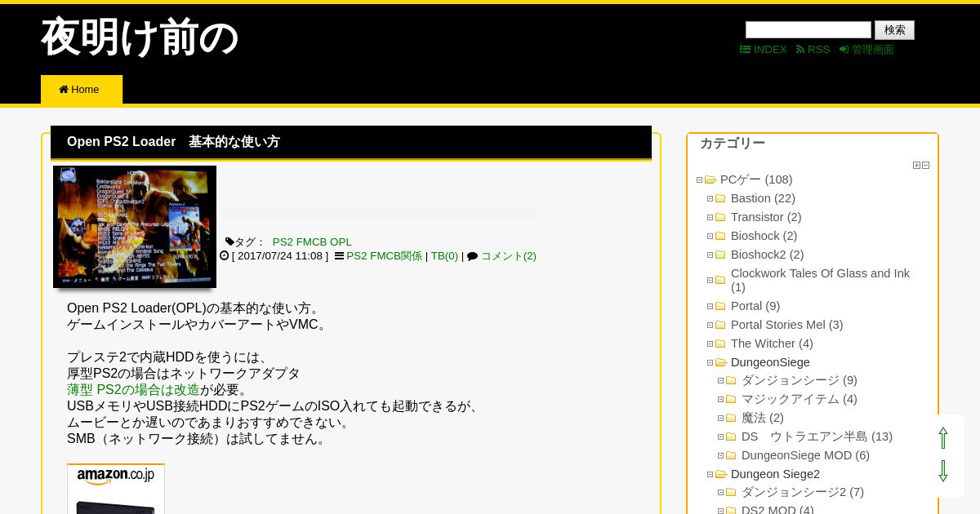The height and width of the screenshot is (514, 980).
Task: Follow the 薄型 PS2の場合は改造 link
Action: coord(133,390)
